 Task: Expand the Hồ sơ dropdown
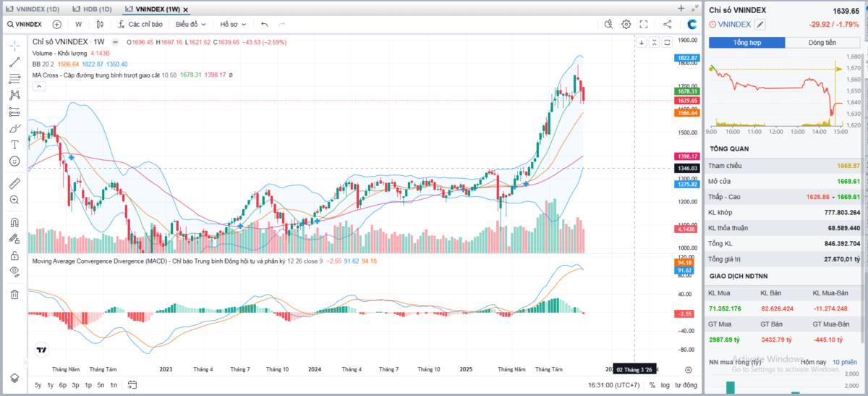tap(234, 24)
